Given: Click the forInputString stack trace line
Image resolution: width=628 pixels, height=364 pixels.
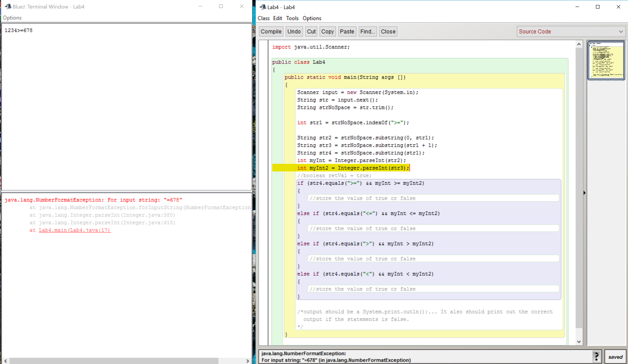Looking at the screenshot, I should (140, 208).
